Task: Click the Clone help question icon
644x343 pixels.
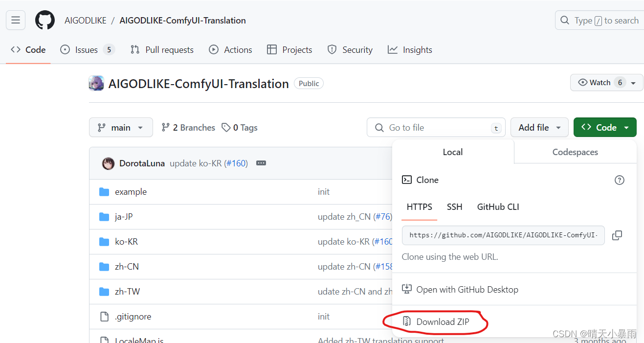Action: [620, 180]
